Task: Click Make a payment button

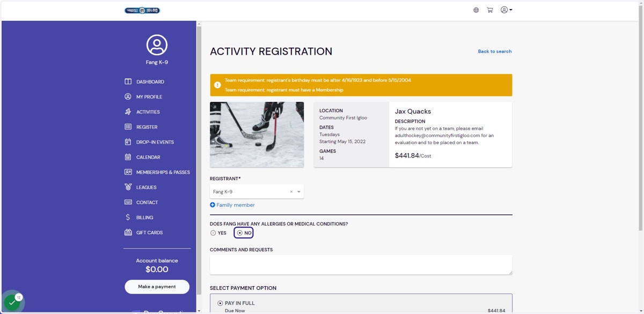Action: (157, 287)
